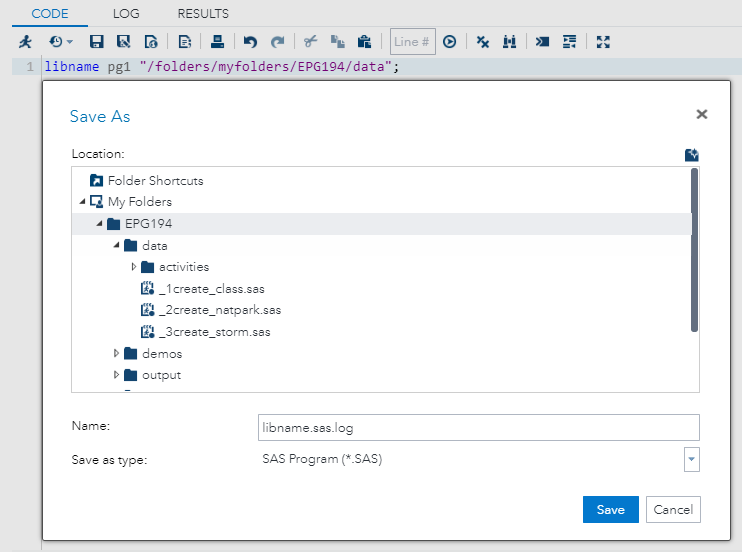Click the Name field with libname.sas.log

(478, 427)
